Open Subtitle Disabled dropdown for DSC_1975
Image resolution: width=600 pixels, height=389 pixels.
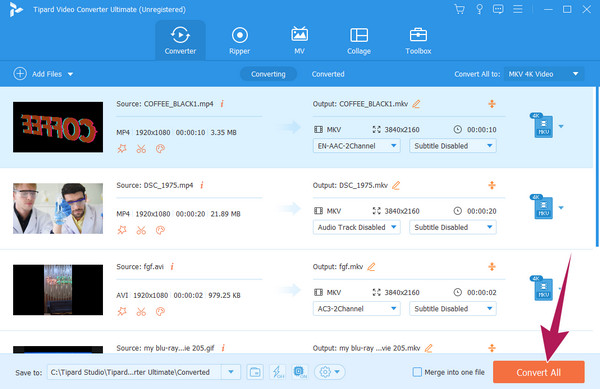453,227
